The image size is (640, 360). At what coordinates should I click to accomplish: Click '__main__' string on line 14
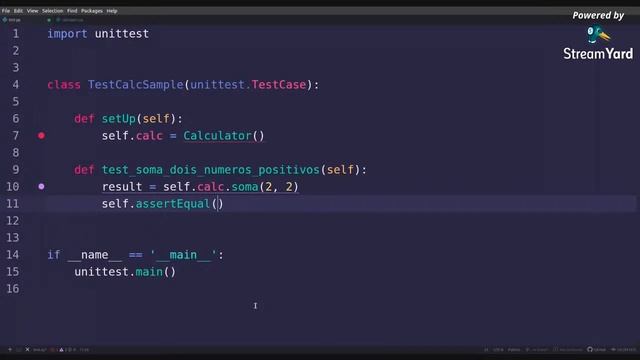click(x=183, y=255)
